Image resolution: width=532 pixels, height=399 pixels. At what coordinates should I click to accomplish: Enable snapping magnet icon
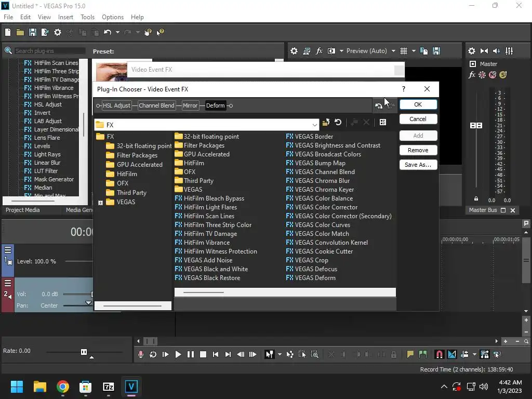[x=439, y=354]
